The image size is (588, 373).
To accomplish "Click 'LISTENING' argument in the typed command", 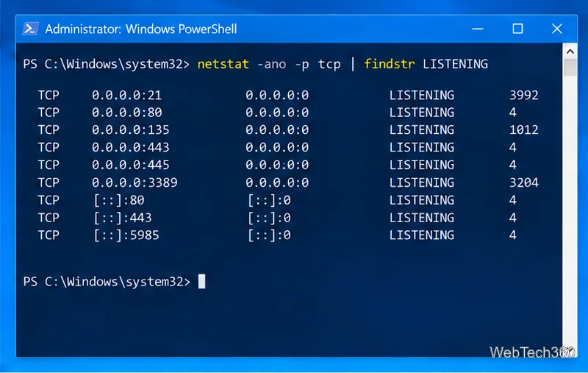I will [455, 64].
